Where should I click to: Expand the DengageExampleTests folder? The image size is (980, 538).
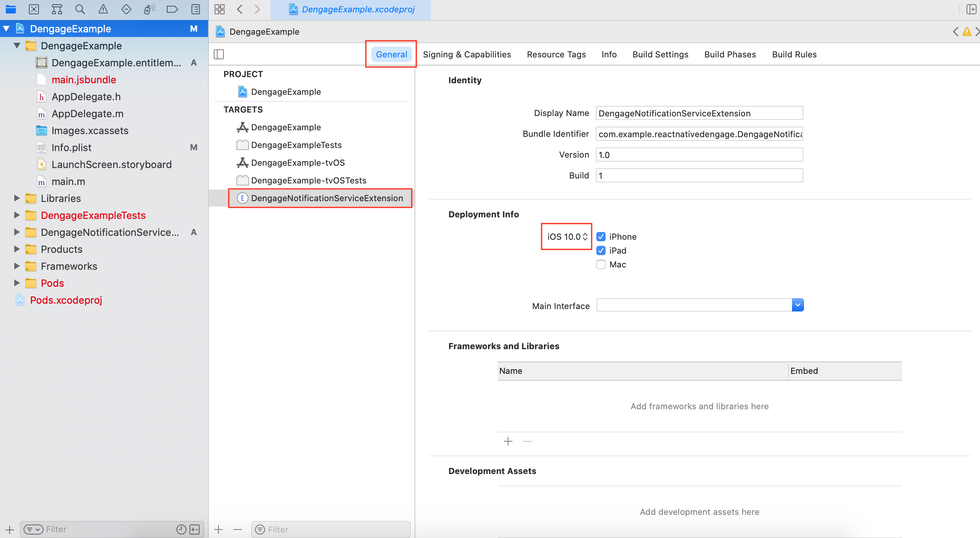tap(17, 215)
